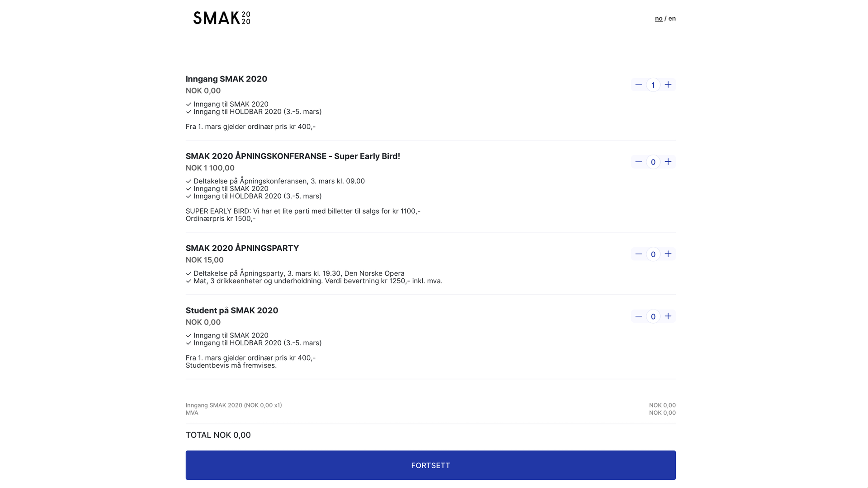Click Åpningsparty quantity number field
This screenshot has width=868, height=488.
(653, 254)
